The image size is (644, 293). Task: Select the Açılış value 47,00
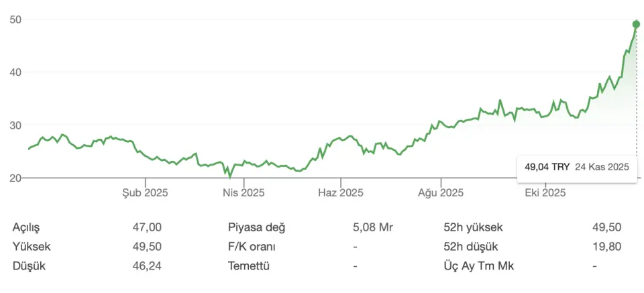tap(147, 227)
